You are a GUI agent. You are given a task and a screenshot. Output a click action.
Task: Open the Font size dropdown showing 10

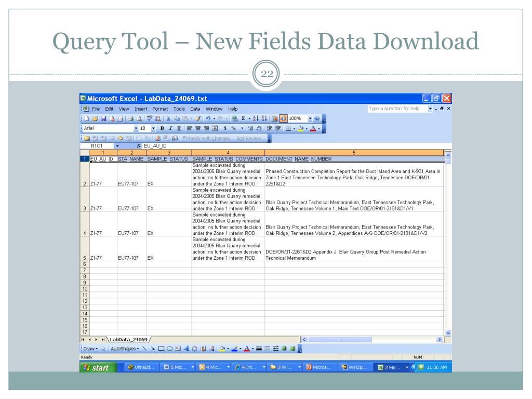coord(153,128)
